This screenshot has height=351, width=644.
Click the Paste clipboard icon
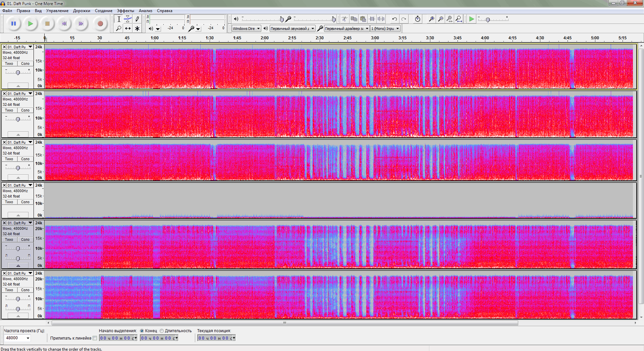click(363, 19)
